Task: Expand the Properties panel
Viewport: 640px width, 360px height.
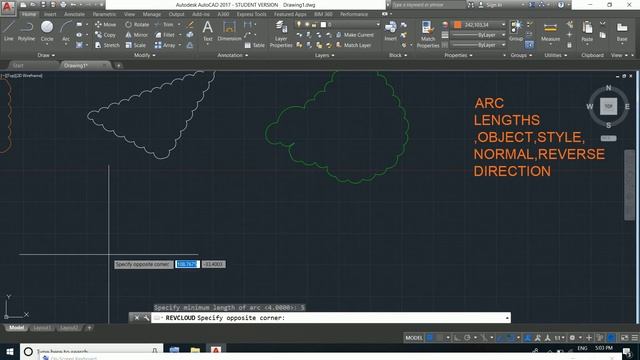Action: coord(458,55)
